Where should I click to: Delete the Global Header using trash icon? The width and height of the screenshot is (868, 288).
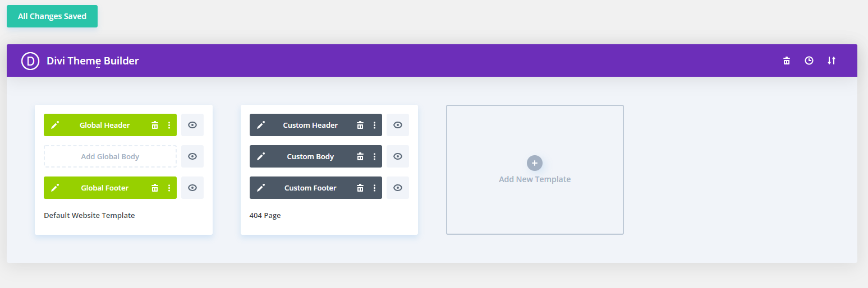(155, 125)
